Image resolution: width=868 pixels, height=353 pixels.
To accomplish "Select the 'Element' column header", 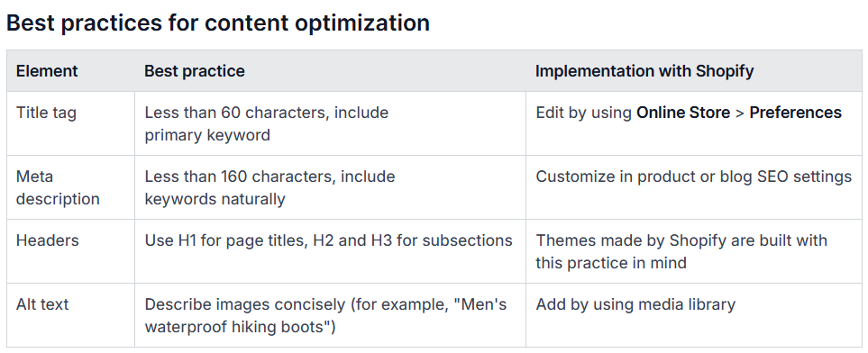I will (71, 71).
